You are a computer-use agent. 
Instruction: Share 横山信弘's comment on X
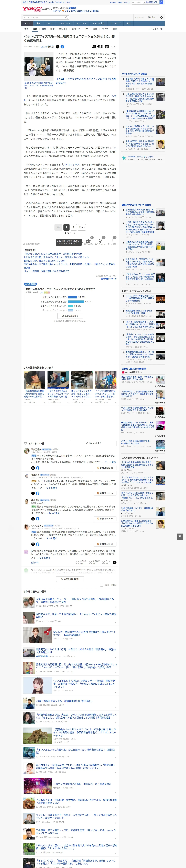33,519
